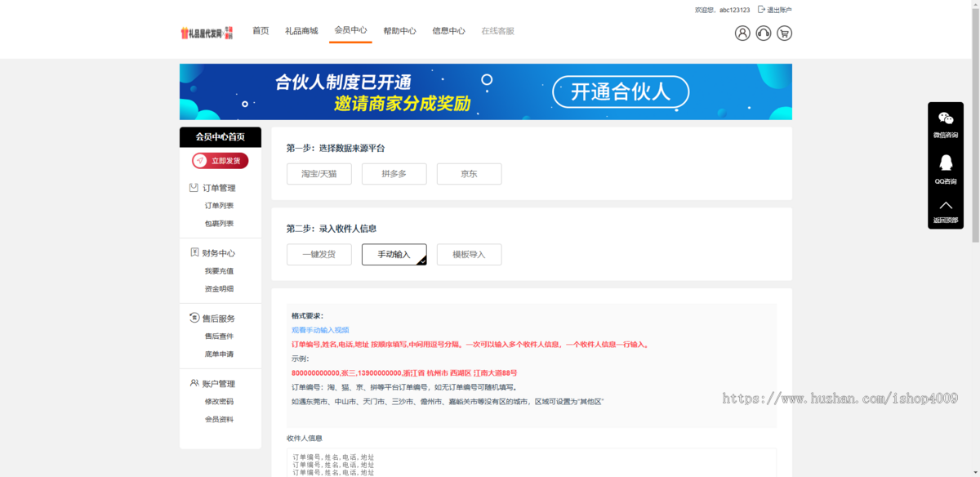Click the 订单管理 section icon
980x477 pixels.
coord(194,188)
